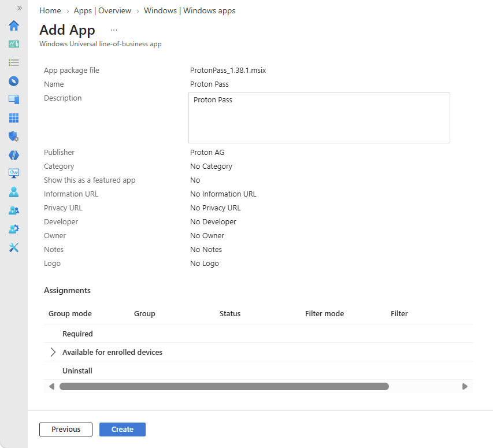
Task: Click the ProtonPass_1.38.1.msix file name
Action: (228, 70)
